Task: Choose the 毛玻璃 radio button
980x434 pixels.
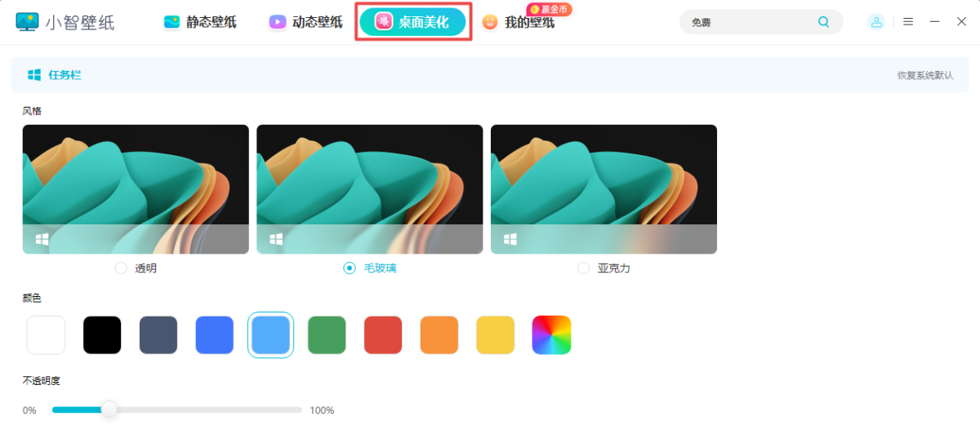Action: (350, 268)
